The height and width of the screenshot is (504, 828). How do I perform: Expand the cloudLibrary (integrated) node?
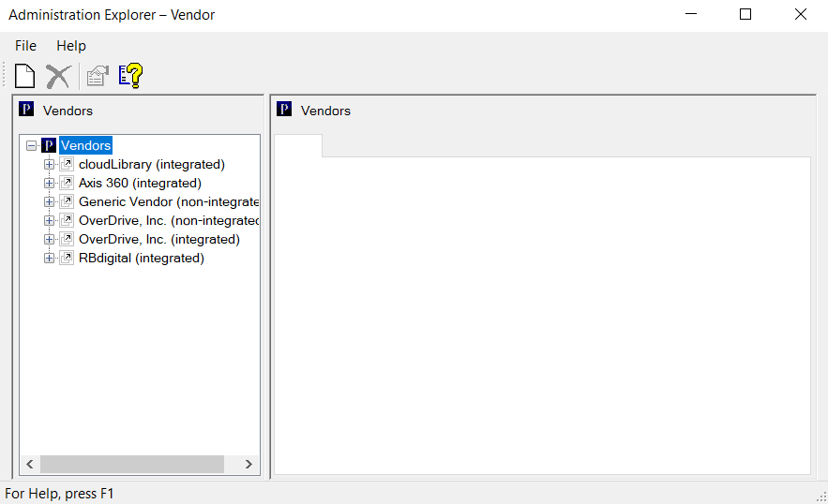tap(50, 165)
